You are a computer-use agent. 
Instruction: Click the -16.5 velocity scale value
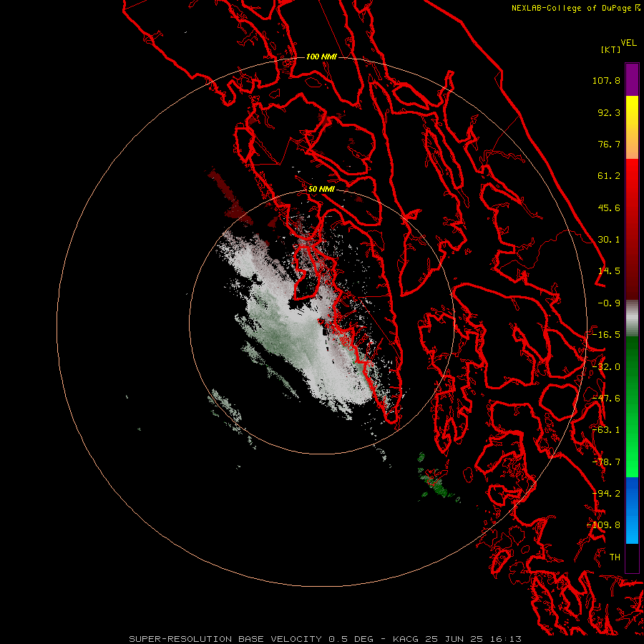606,335
